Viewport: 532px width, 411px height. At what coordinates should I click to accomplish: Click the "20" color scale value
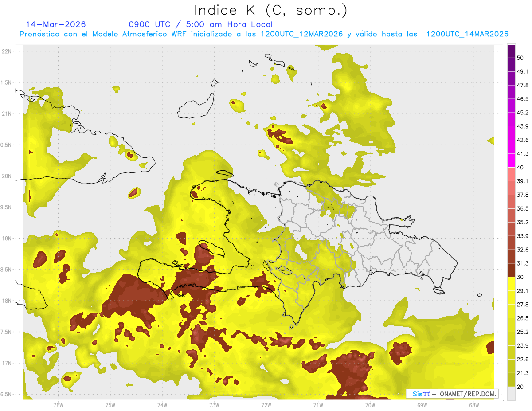coord(520,387)
